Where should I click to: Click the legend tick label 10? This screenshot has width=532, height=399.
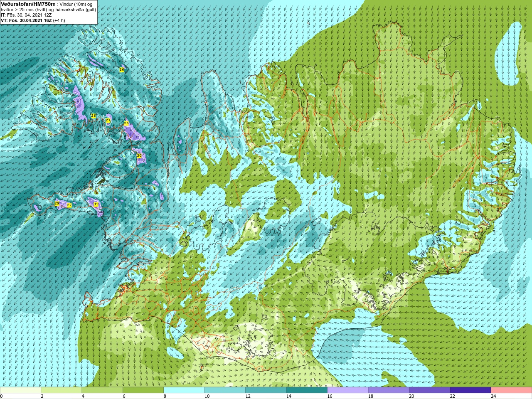(207, 396)
